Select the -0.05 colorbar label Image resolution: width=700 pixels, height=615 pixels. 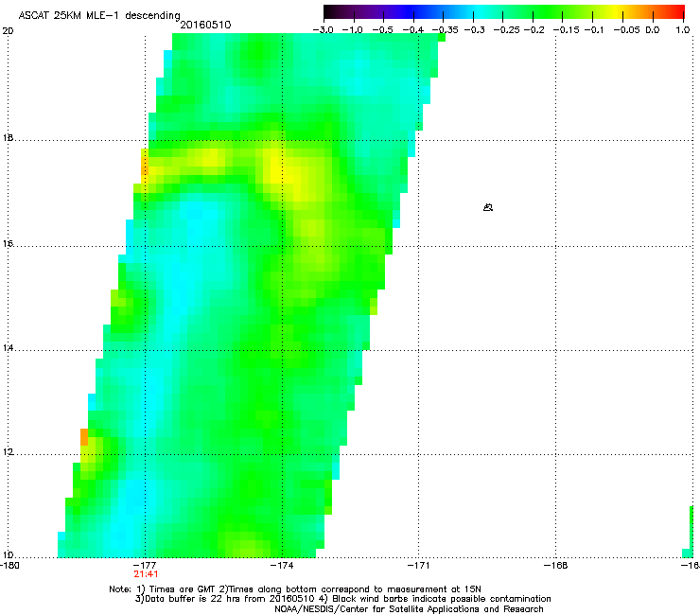tap(626, 30)
